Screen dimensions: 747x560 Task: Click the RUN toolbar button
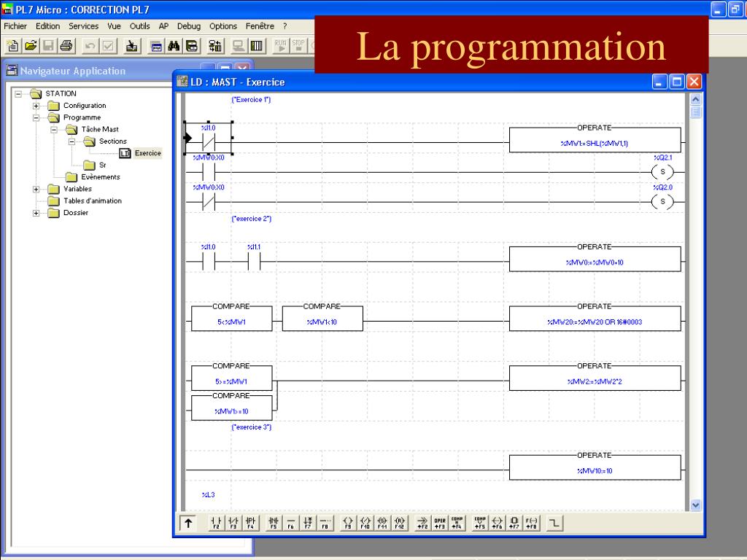(281, 46)
